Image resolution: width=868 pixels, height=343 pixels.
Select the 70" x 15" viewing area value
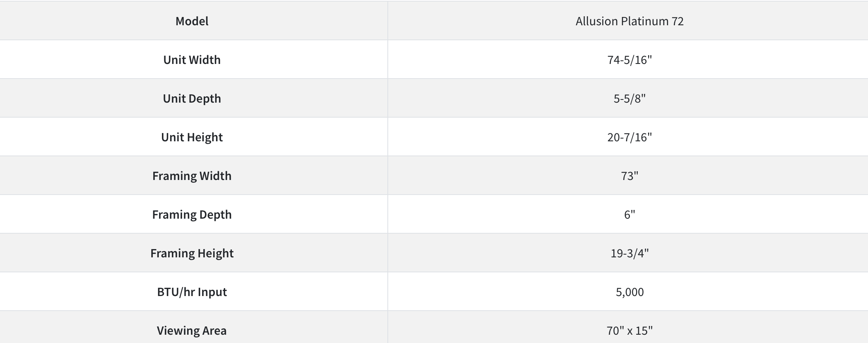click(629, 330)
